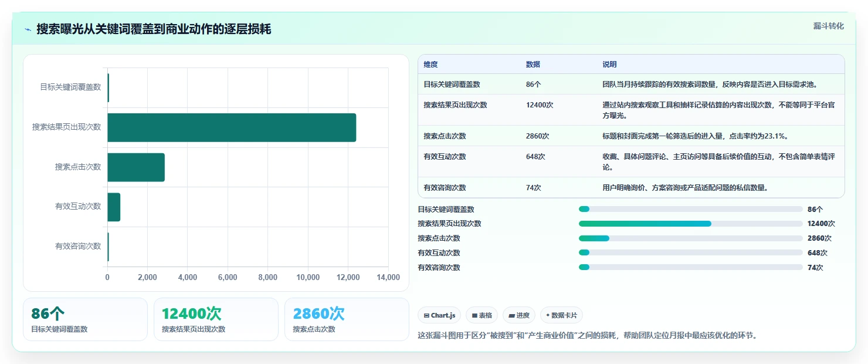868x364 pixels.
Task: Click the 搜索点击次数 bar in the chart
Action: (136, 167)
